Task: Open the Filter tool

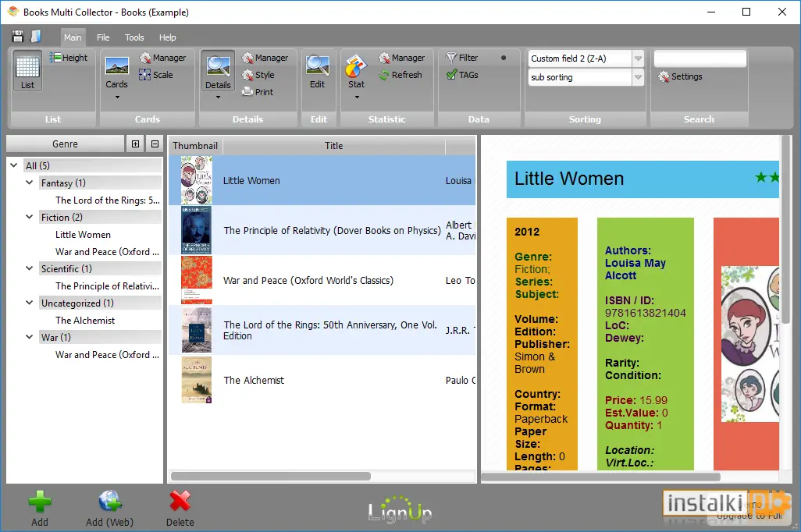Action: (x=462, y=58)
